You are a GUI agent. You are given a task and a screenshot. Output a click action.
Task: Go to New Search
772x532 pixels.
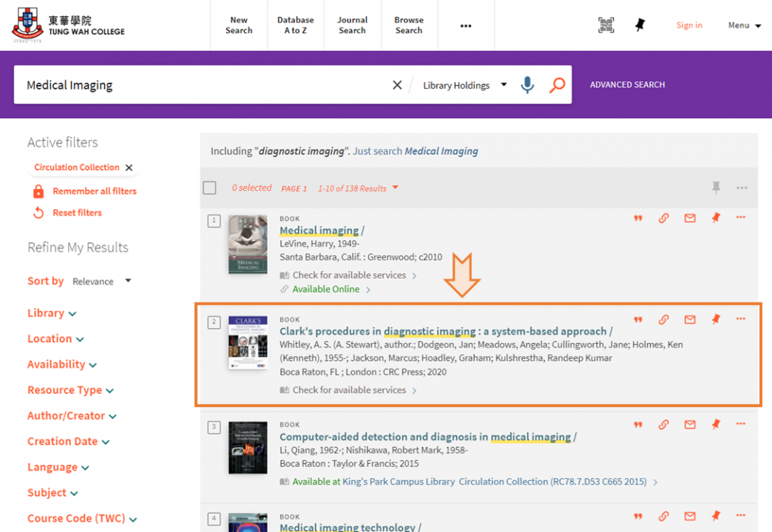(x=239, y=25)
